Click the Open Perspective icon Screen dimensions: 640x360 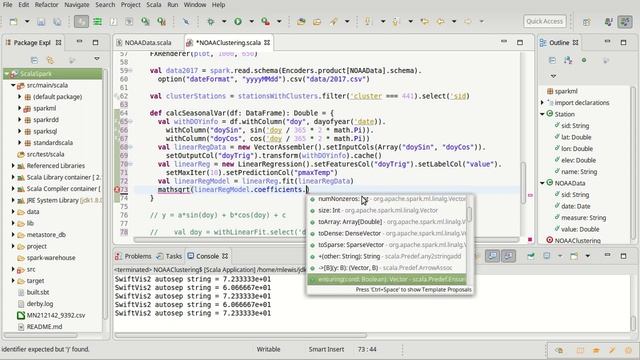click(587, 22)
